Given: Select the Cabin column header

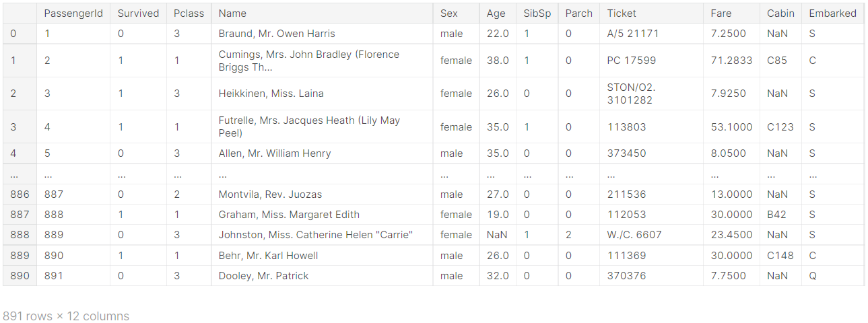Looking at the screenshot, I should 780,13.
